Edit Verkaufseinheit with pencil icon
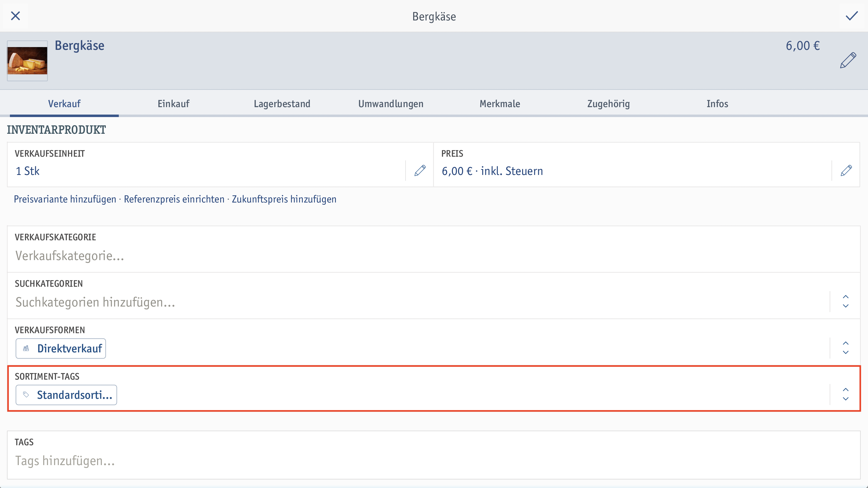 tap(419, 171)
